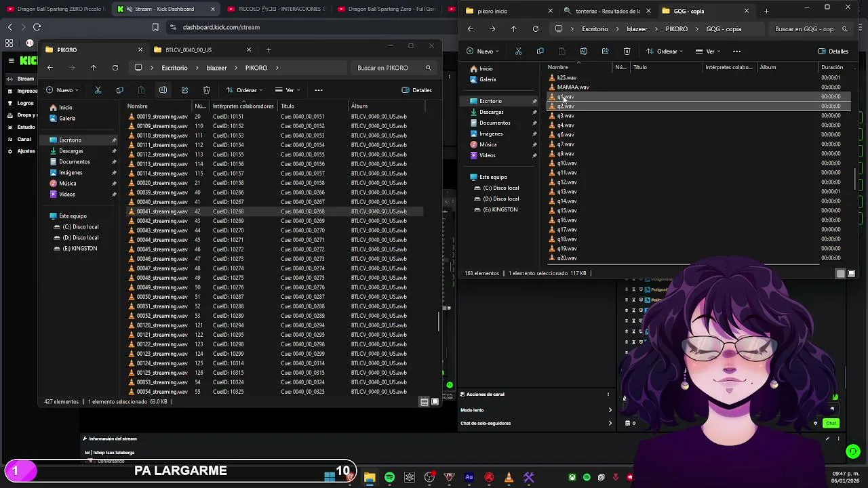Toggle Detalles pane in GQG - copia window
868x488 pixels.
pos(833,52)
